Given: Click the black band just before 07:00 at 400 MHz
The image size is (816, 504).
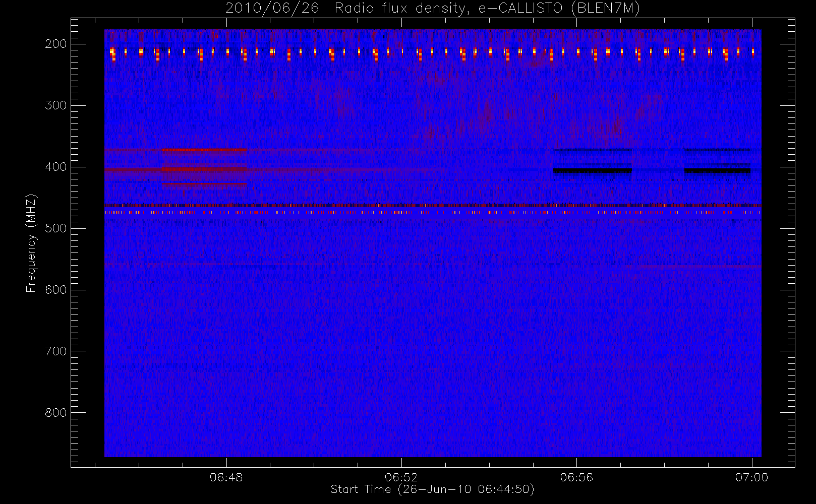Looking at the screenshot, I should (717, 171).
